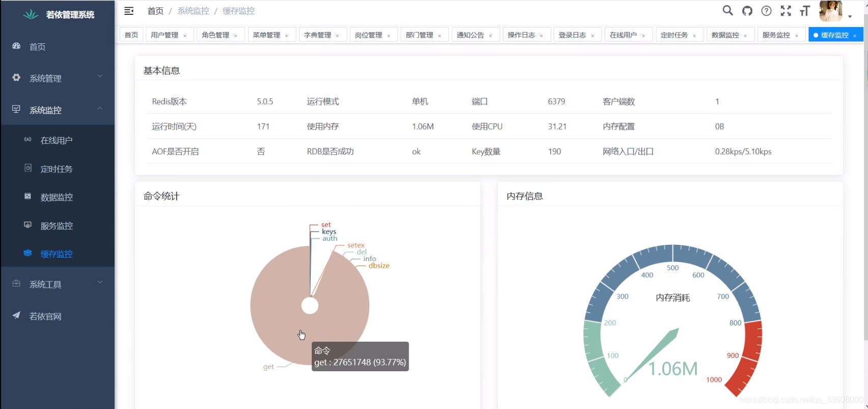Toggle the sidebar collapse hamburger icon

pos(129,11)
